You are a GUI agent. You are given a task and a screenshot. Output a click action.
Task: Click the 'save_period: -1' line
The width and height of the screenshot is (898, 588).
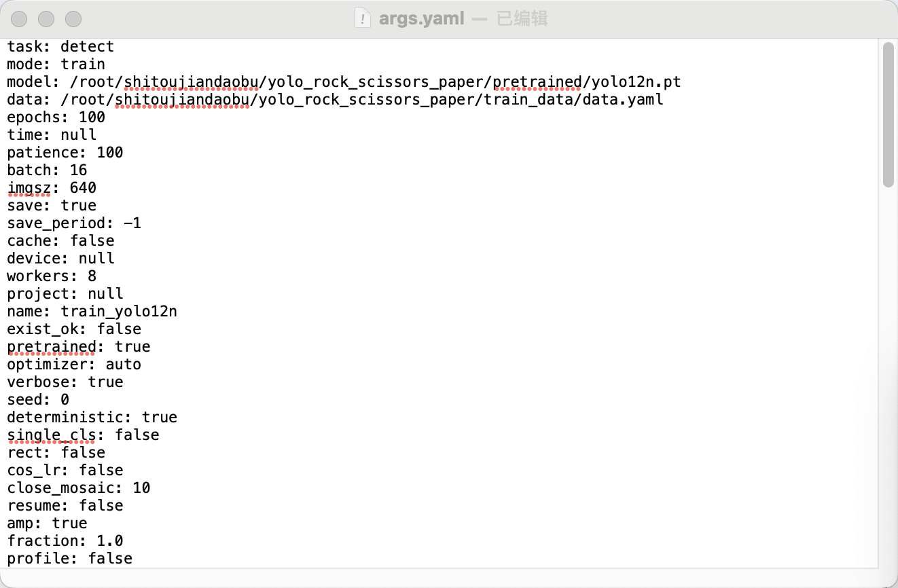74,223
